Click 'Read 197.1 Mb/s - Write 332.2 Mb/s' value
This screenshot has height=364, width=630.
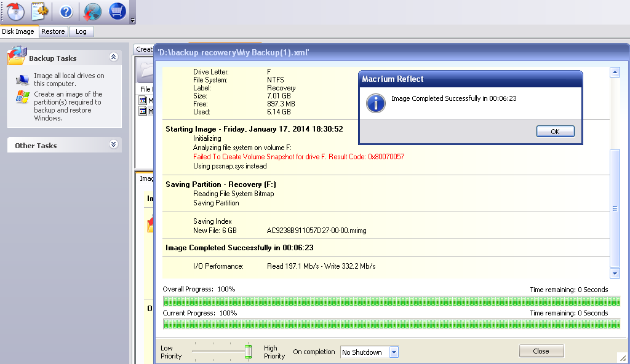pos(321,266)
